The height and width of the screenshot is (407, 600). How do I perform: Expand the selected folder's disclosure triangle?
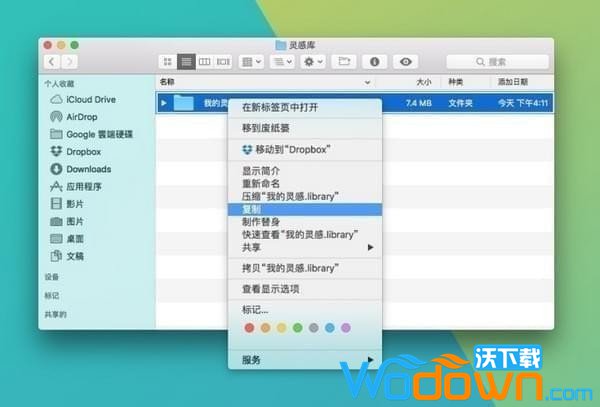pos(164,103)
